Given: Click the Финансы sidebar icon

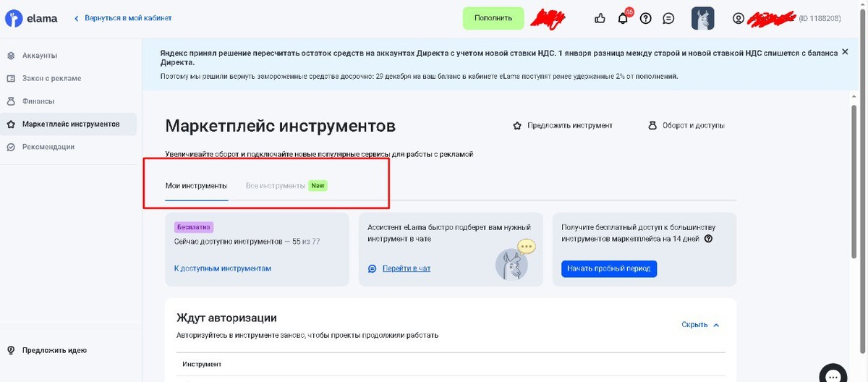Looking at the screenshot, I should pos(11,101).
